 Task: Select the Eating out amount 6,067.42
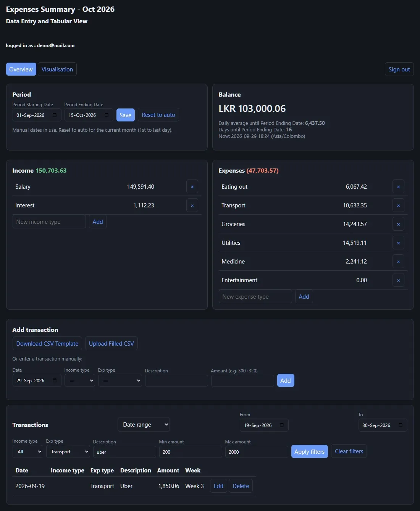pyautogui.click(x=356, y=187)
